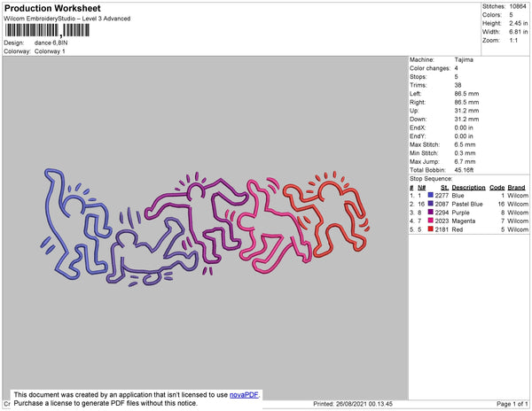This screenshot has height=411, width=532.
Task: Click the Trims value '38'
Action: click(x=458, y=85)
